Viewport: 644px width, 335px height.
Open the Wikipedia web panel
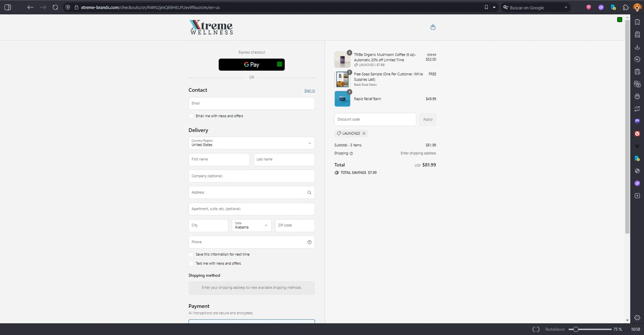[637, 146]
